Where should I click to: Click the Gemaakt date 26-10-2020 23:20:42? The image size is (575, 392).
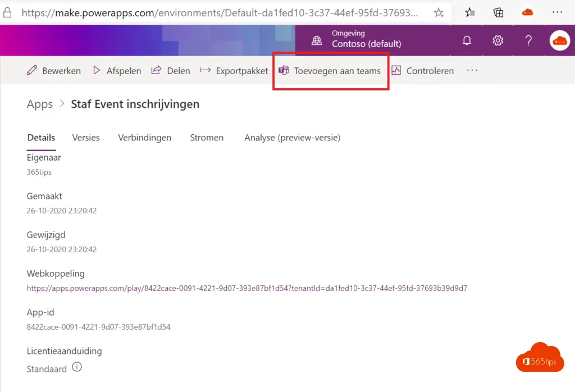pos(62,211)
